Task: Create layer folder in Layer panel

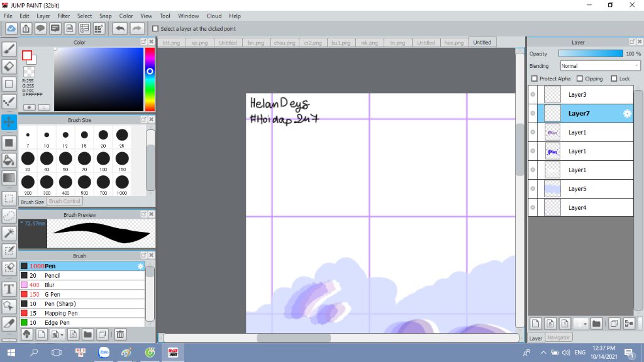Action: (x=596, y=324)
